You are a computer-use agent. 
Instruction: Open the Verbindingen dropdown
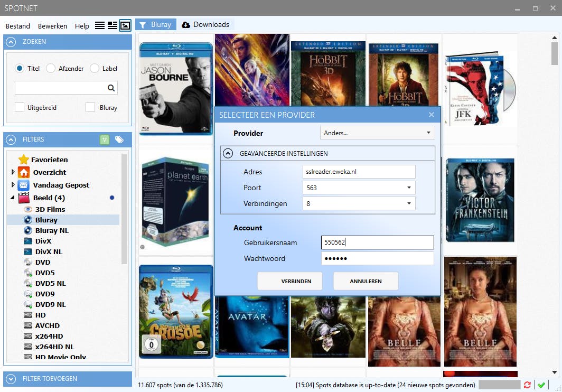[359, 203]
